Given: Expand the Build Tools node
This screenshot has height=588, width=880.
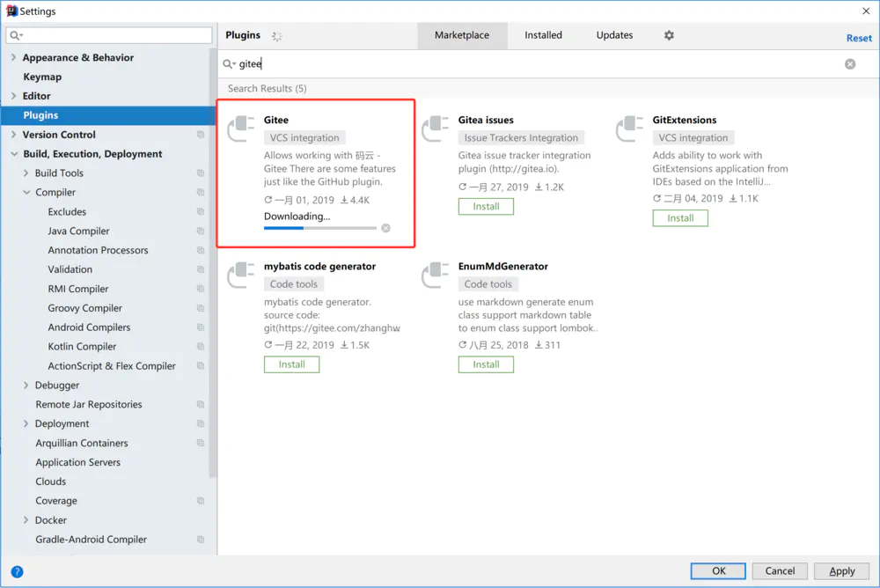Looking at the screenshot, I should [26, 173].
